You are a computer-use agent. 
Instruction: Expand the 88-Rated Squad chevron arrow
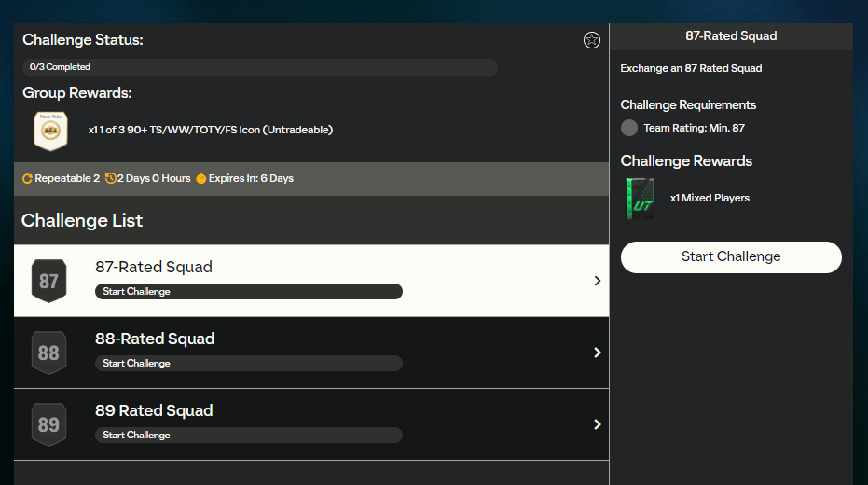point(597,353)
